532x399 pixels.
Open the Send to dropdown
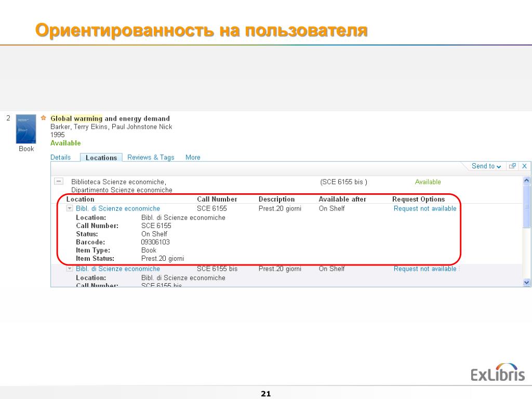tap(486, 166)
